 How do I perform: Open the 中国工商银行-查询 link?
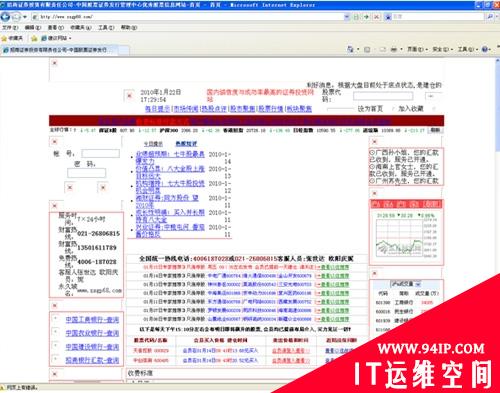pyautogui.click(x=92, y=320)
